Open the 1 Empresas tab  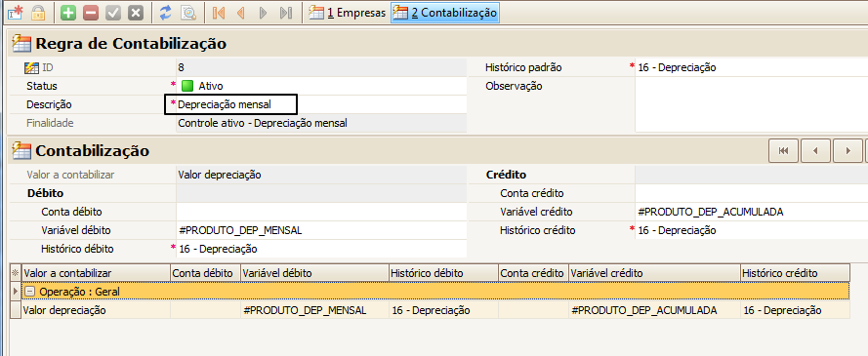pyautogui.click(x=347, y=12)
